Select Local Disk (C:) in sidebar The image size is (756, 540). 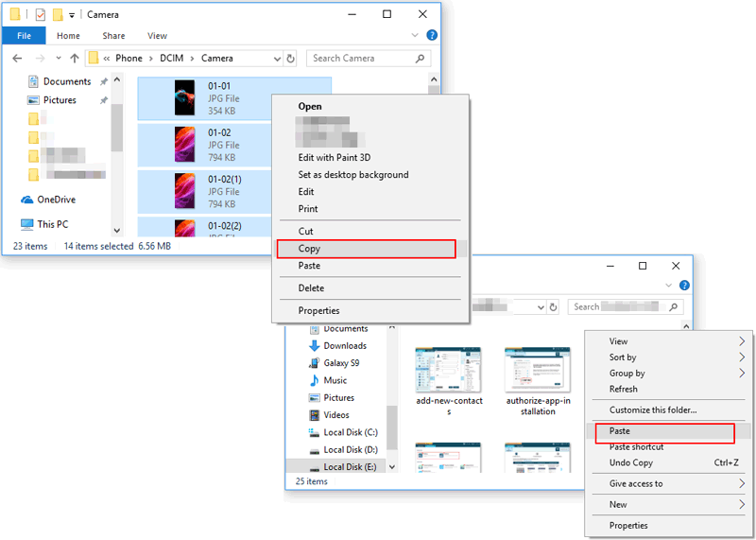pyautogui.click(x=343, y=432)
